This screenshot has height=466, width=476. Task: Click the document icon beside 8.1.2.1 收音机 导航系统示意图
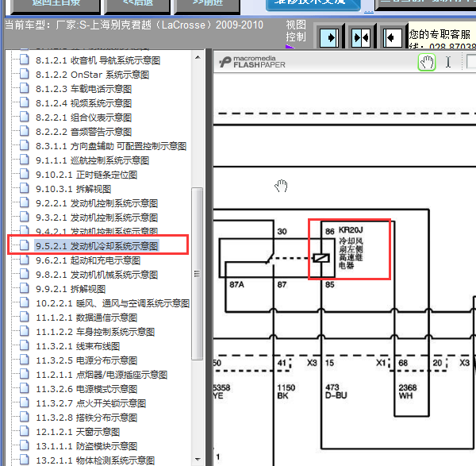[x=25, y=60]
